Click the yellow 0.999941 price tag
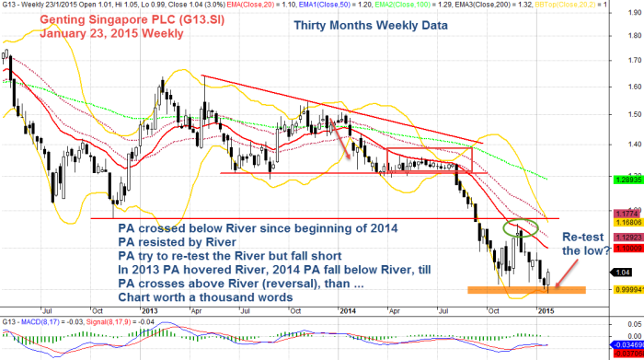Screen dimensions: 644x360 pos(628,290)
